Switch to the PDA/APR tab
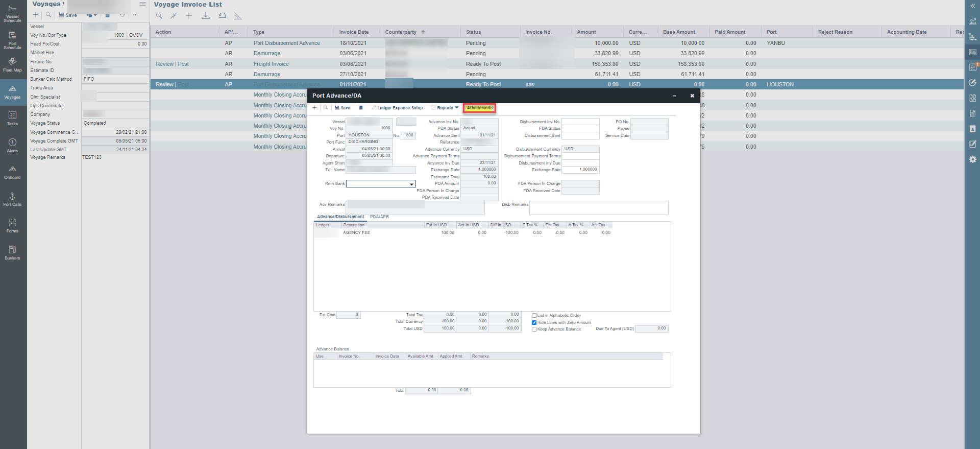This screenshot has height=449, width=980. tap(379, 217)
